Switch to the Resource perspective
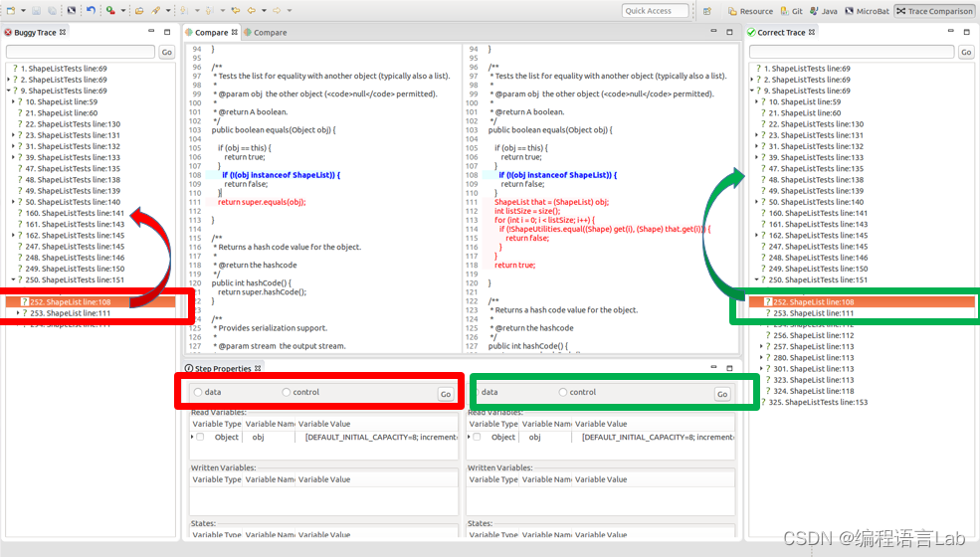 coord(750,11)
